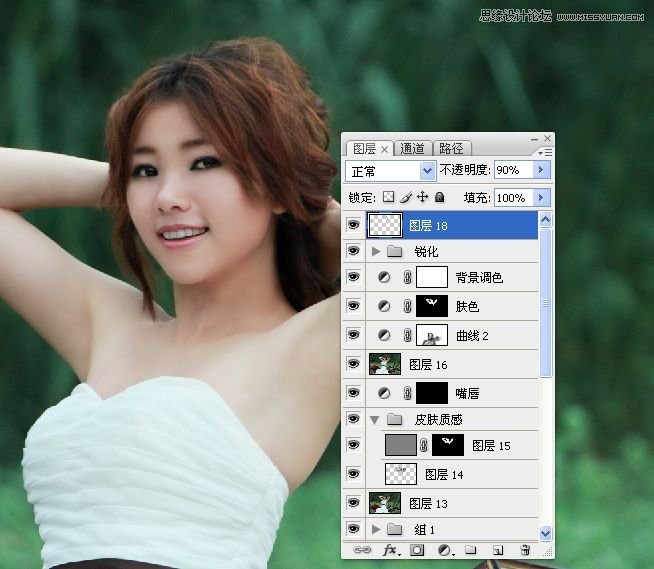The height and width of the screenshot is (569, 654).
Task: Add a layer mask button
Action: [x=417, y=550]
